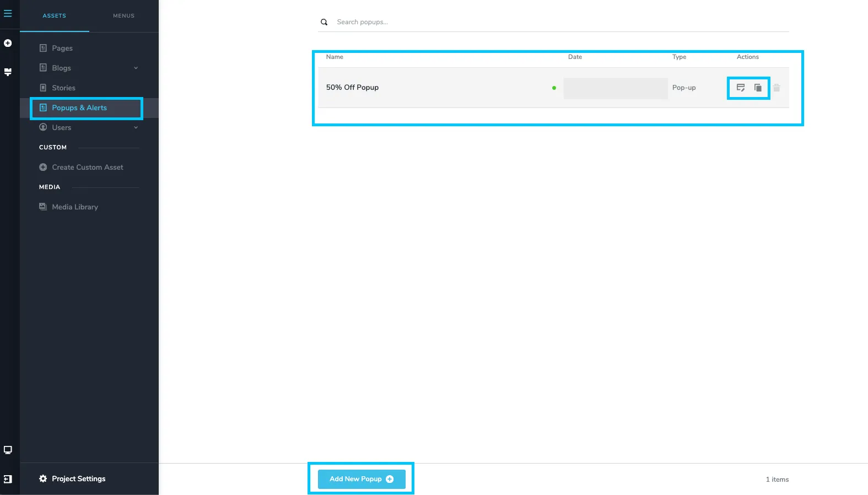Viewport: 868px width, 495px height.
Task: Click the Date column header
Action: point(575,57)
